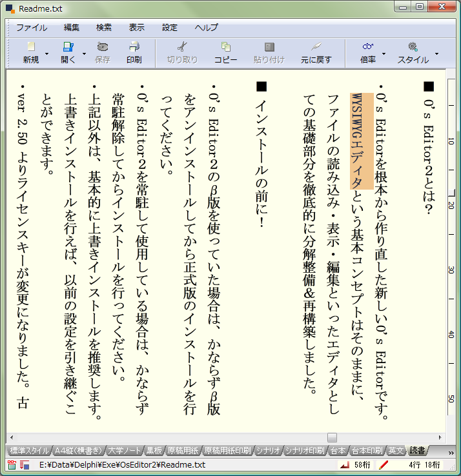Select the 読書 tab

[416, 450]
